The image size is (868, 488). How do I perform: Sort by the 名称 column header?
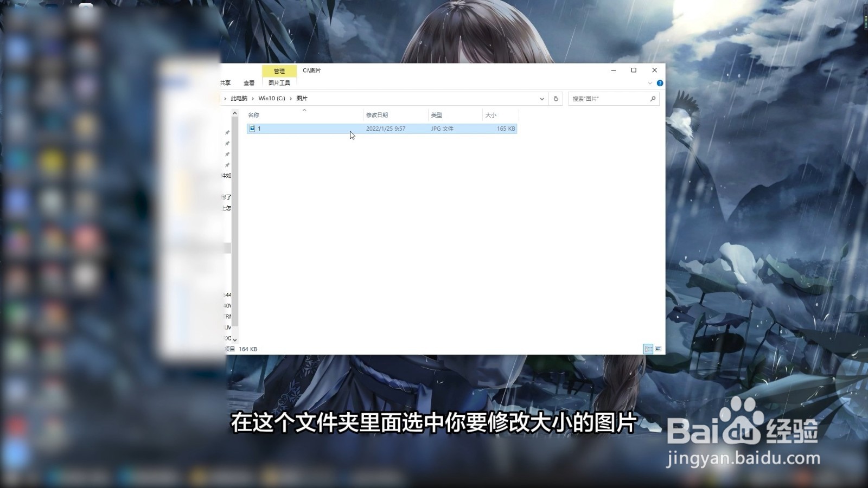(x=304, y=115)
